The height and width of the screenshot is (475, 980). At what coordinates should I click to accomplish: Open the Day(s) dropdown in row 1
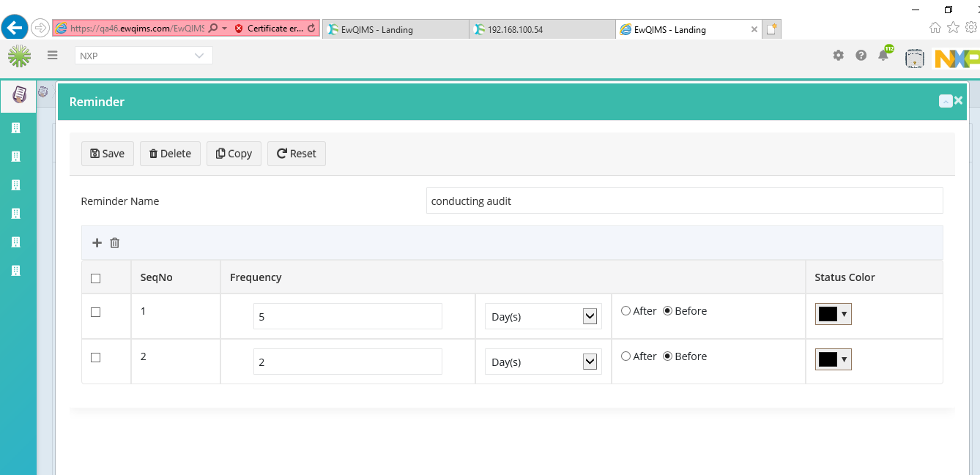[x=543, y=316]
